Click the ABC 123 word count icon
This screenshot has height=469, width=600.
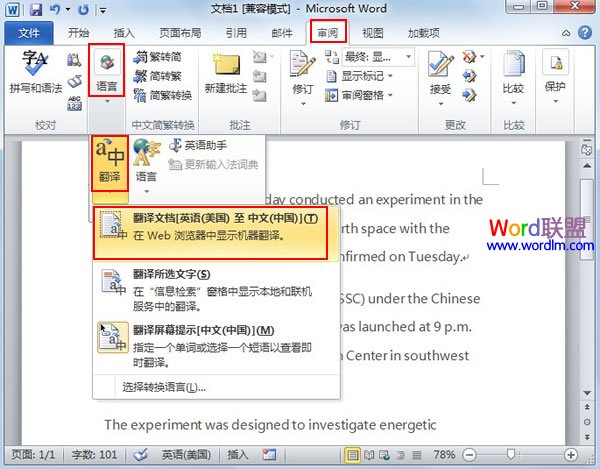pyautogui.click(x=74, y=103)
